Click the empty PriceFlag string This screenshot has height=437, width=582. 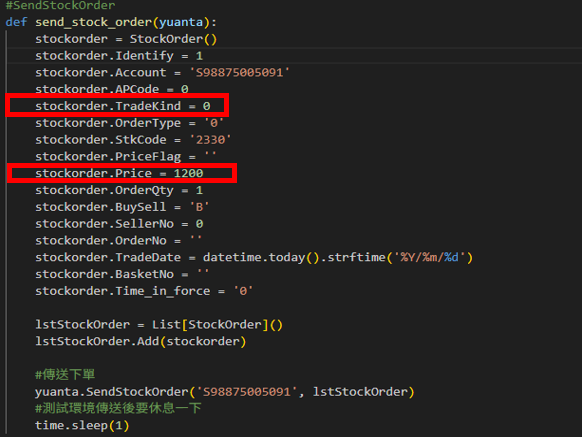[x=210, y=157]
